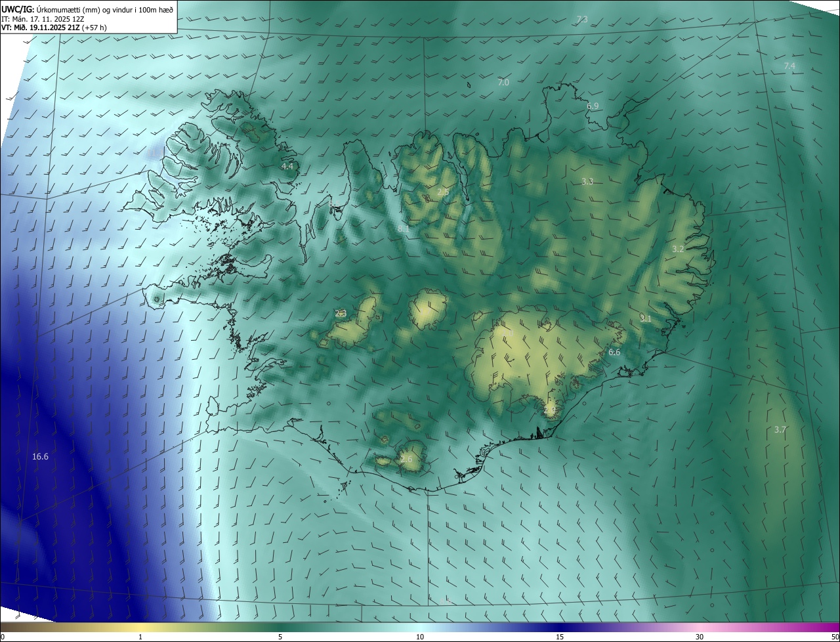Click the 1 tick on the colour scale
Viewport: 840px width, 642px height.
pos(140,637)
